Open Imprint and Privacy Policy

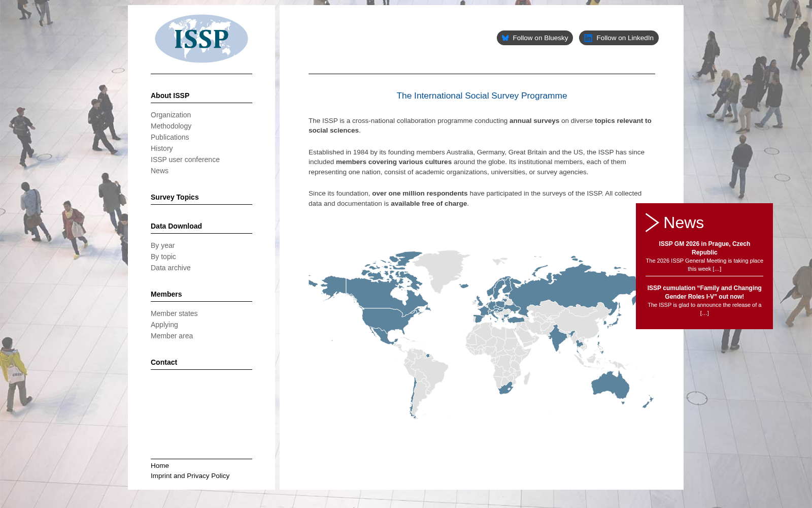point(190,475)
